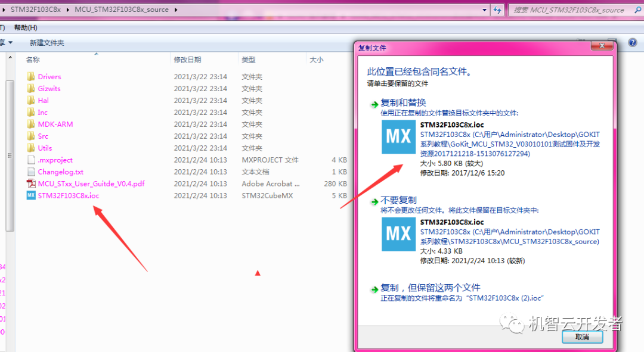Viewport: 644px width, 352px height.
Task: Open the address bar dropdown arrow
Action: [x=484, y=10]
